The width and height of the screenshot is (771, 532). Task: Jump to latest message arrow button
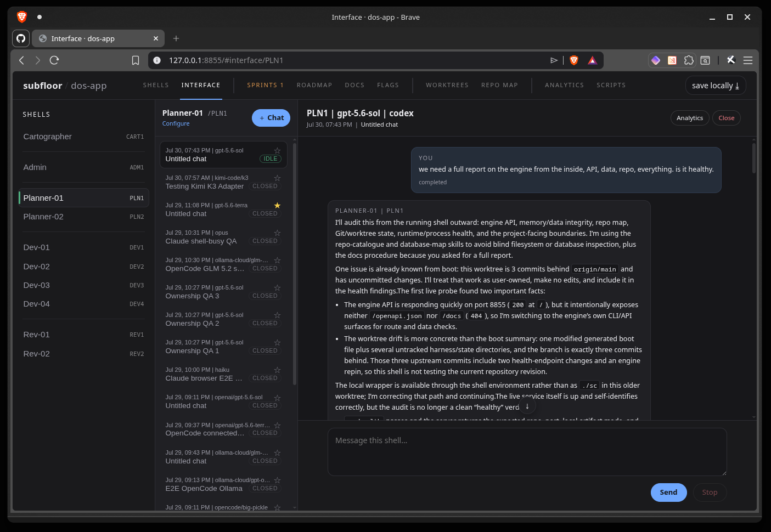point(527,406)
